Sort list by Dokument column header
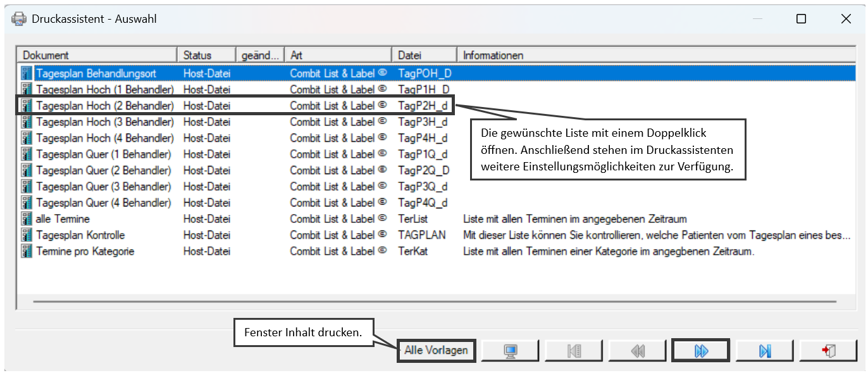 pos(97,55)
